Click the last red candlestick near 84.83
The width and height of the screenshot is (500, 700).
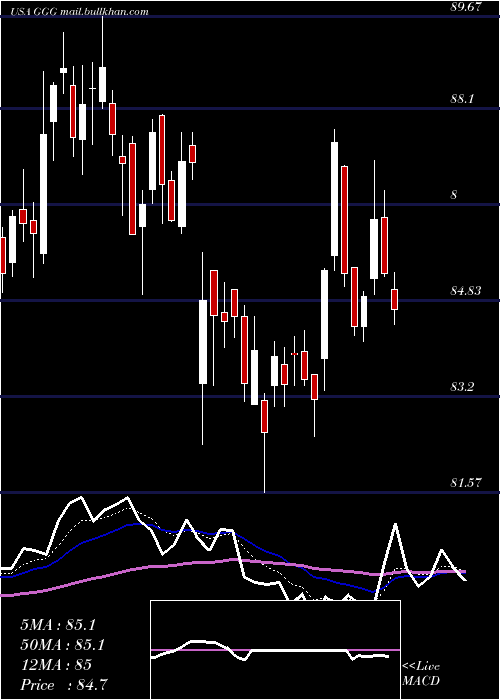(394, 299)
